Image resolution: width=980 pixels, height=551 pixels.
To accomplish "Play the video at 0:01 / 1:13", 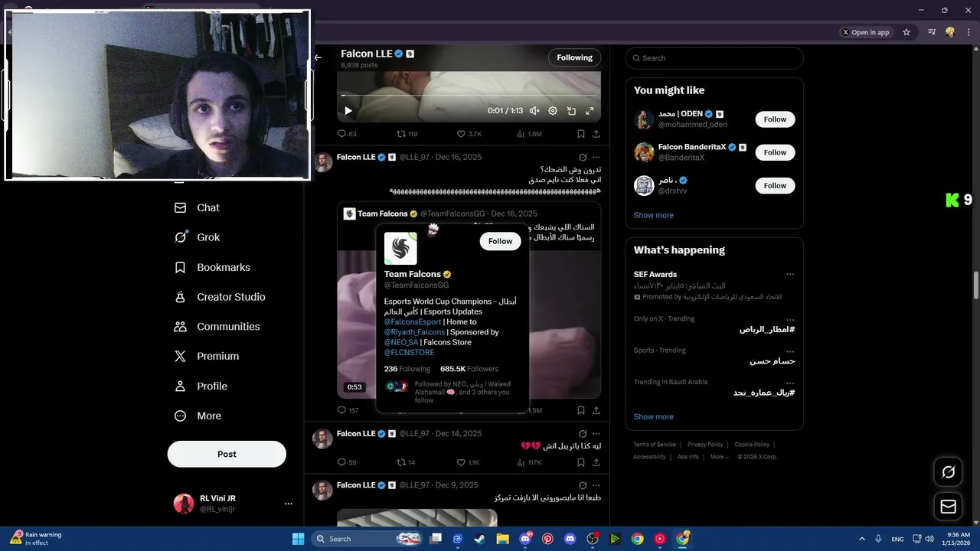I will pyautogui.click(x=348, y=111).
